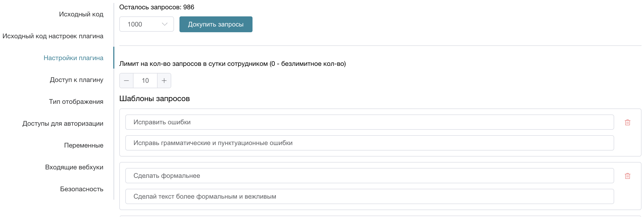Viewport: 644px width, 218px height.
Task: Go to "Доступ к плагину" section
Action: (77, 80)
